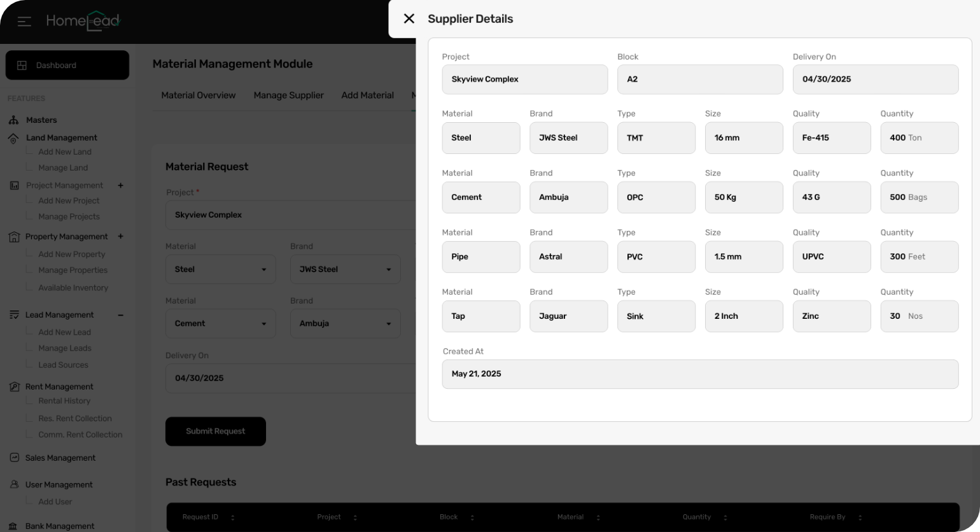Go to Add New Lead
Screen dimensions: 980x532
pos(64,332)
